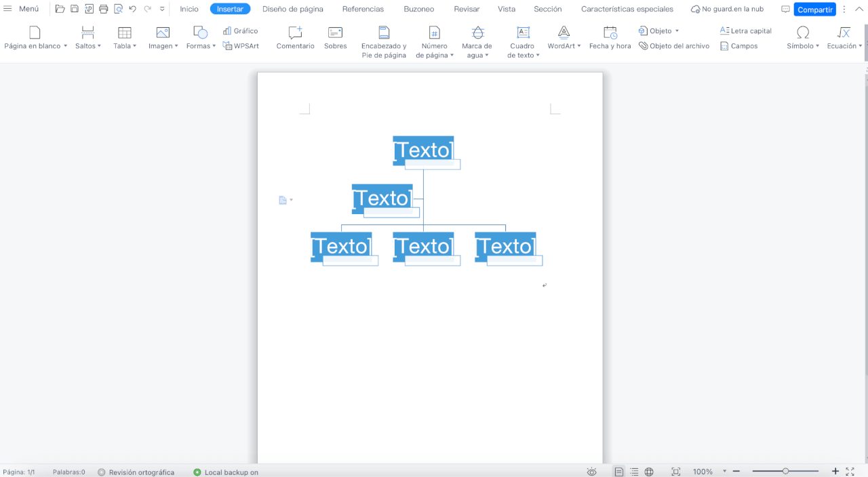This screenshot has height=477, width=868.
Task: Open the Vista tab
Action: coord(507,9)
